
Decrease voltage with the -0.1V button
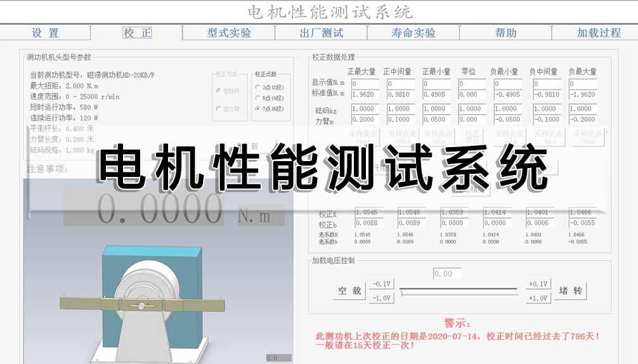382,284
